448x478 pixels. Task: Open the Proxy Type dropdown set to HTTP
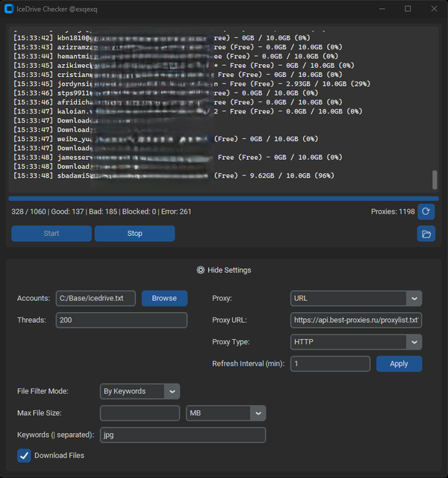356,341
